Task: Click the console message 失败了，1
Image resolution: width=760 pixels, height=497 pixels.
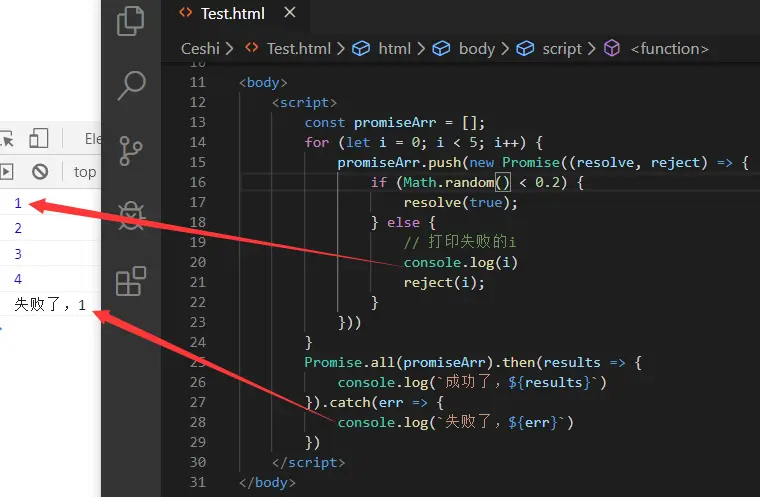Action: tap(50, 304)
